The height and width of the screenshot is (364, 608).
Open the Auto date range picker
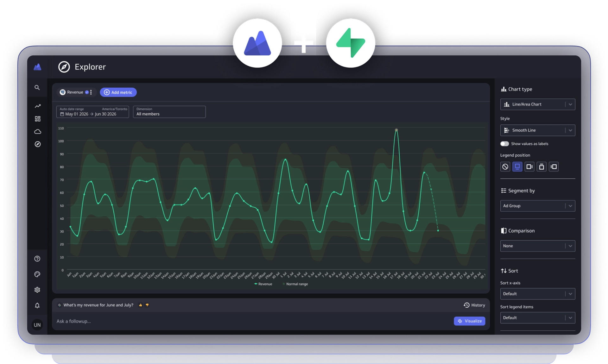point(92,112)
